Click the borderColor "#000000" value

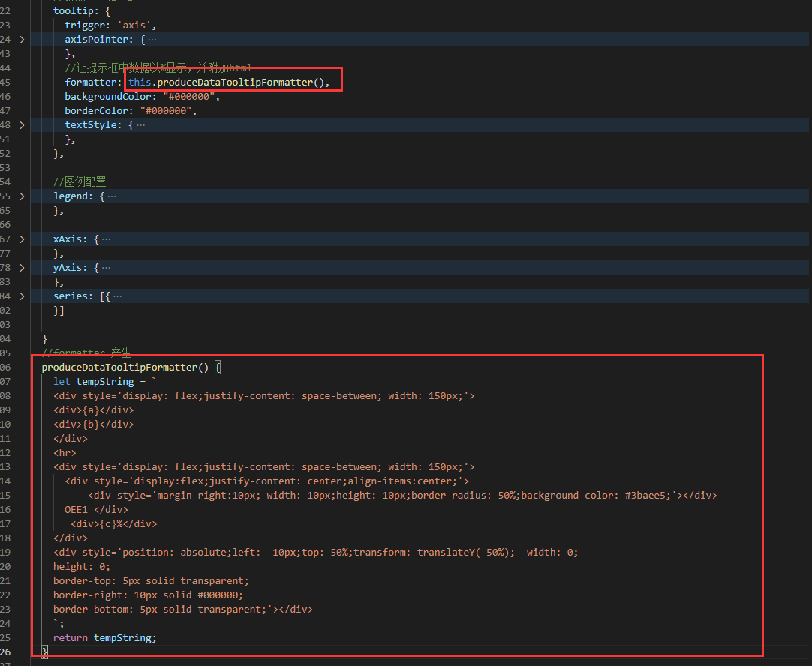(x=166, y=111)
